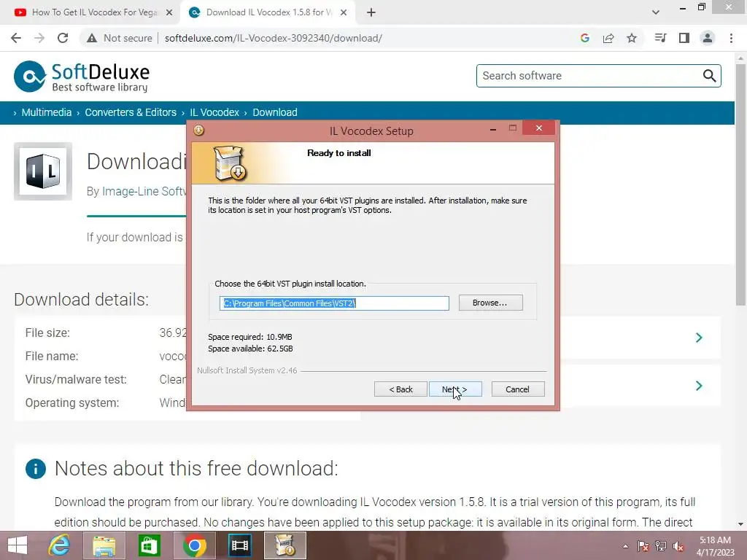Click the Back button in setup dialog

[x=400, y=389]
